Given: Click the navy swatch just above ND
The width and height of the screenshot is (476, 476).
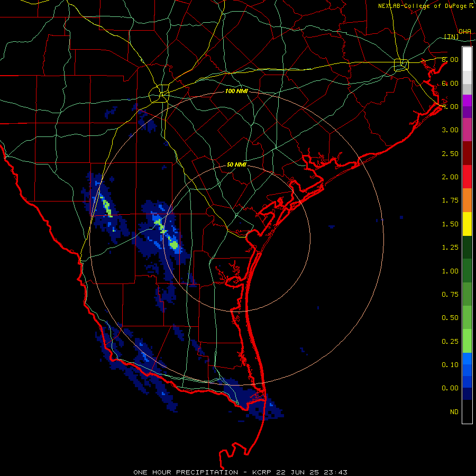Looking at the screenshot, I should tap(467, 394).
